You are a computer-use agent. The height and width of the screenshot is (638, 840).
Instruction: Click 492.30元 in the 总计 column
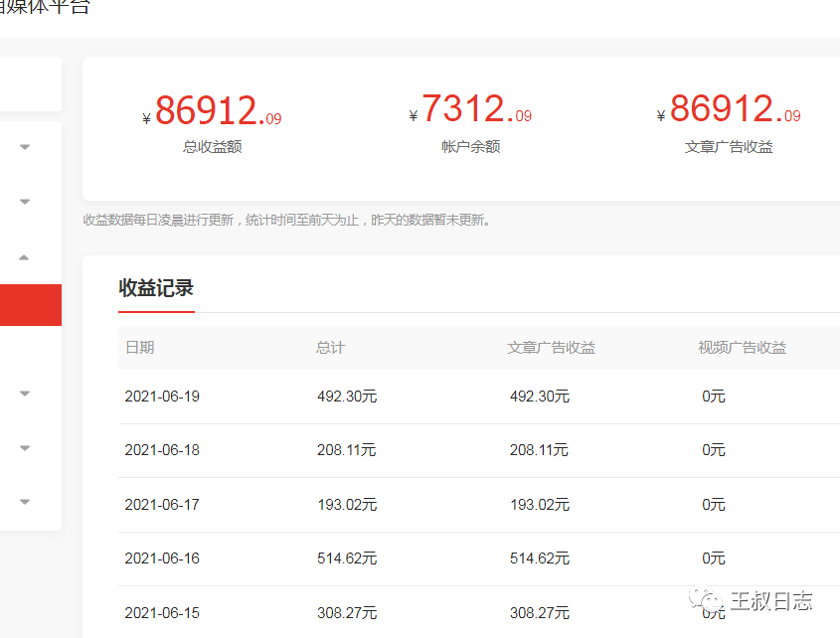coord(347,397)
